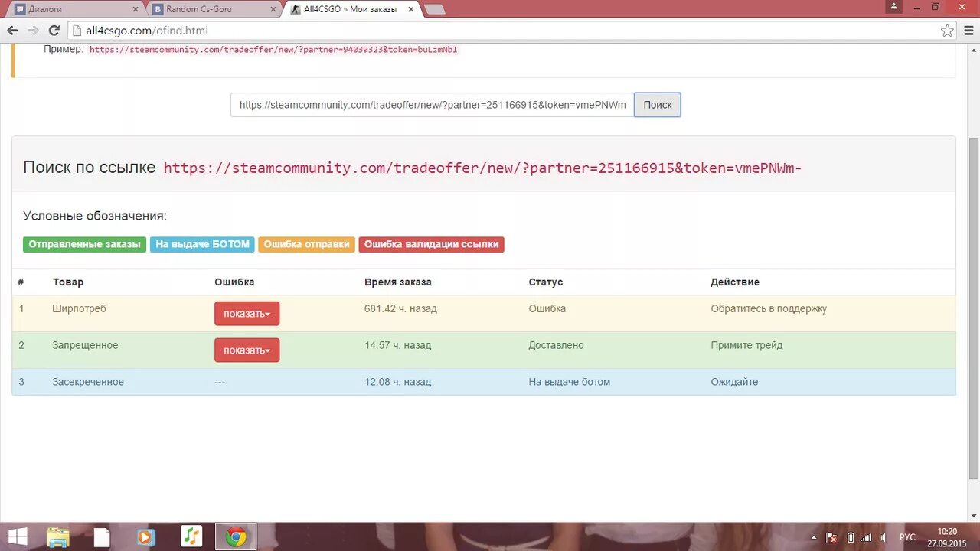Click the 681.42 ч. назад time cell
Screen dimensions: 980x551
400,308
